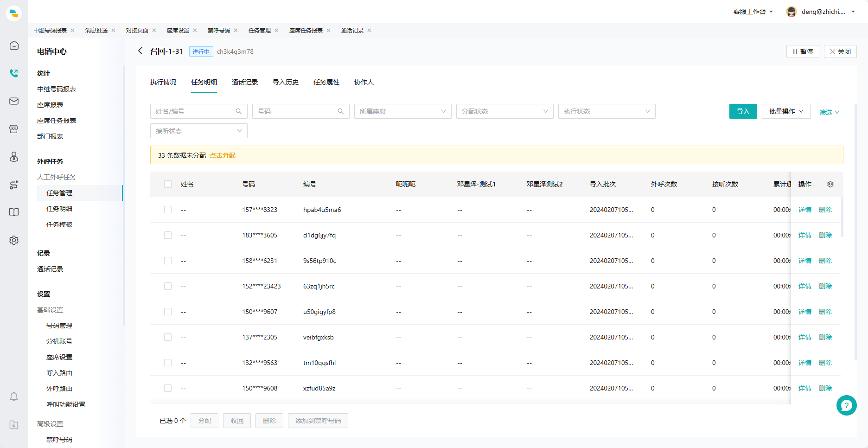Click the table vertical scrollbar
868x448 pixels.
(842, 217)
